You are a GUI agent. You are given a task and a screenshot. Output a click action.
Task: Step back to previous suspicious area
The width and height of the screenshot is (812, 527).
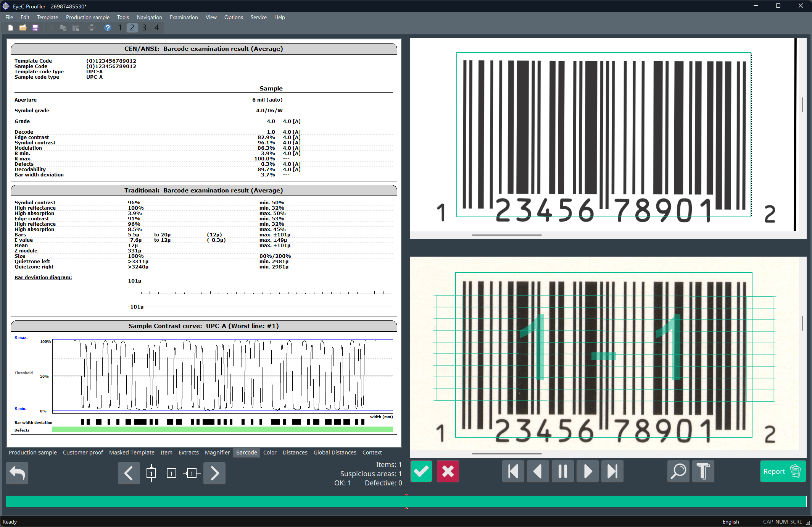click(x=538, y=472)
